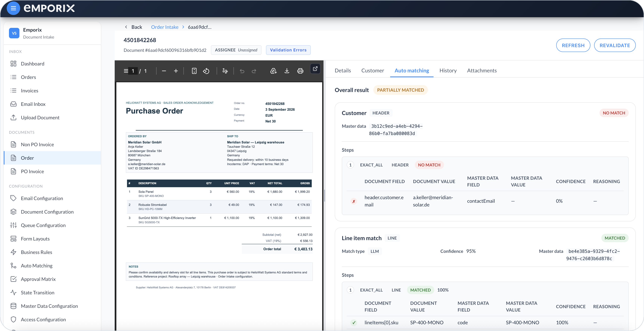Image resolution: width=644 pixels, height=331 pixels.
Task: Open the hamburger menu button
Action: pyautogui.click(x=13, y=8)
